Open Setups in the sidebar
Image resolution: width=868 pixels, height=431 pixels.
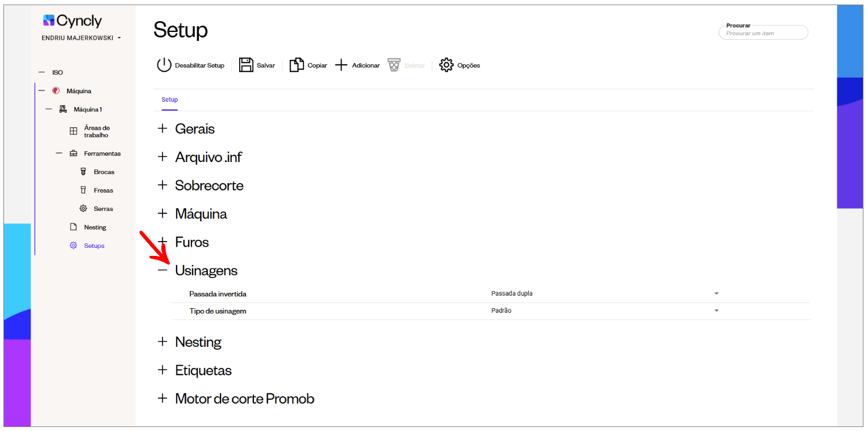[94, 246]
